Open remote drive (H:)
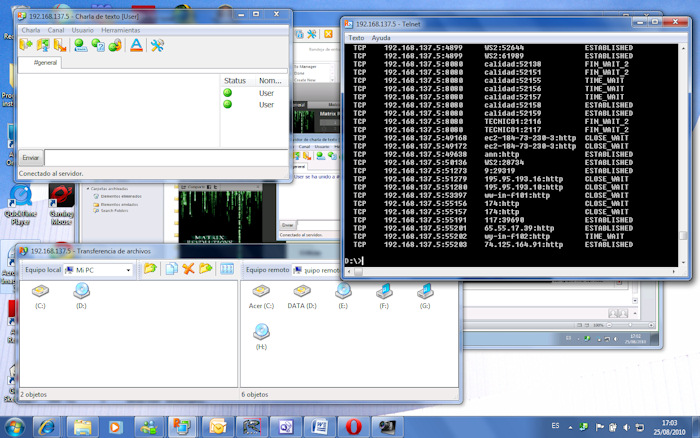The height and width of the screenshot is (438, 700). [261, 332]
